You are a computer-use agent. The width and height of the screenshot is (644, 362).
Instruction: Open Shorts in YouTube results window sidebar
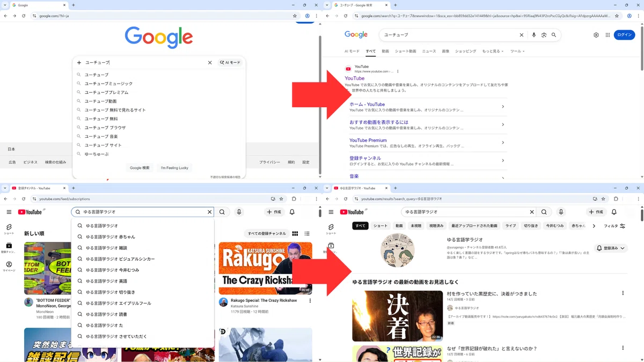pyautogui.click(x=331, y=230)
